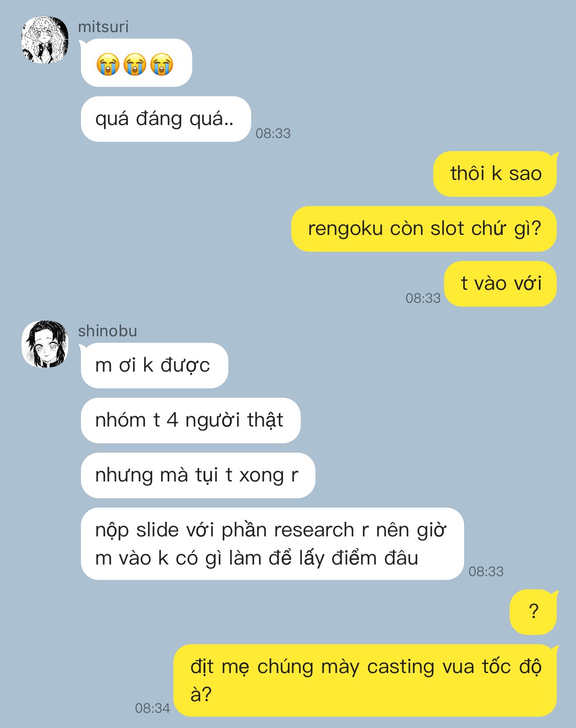Select the "m ơi k được" message
Screen dimensions: 576x728
pos(154,365)
